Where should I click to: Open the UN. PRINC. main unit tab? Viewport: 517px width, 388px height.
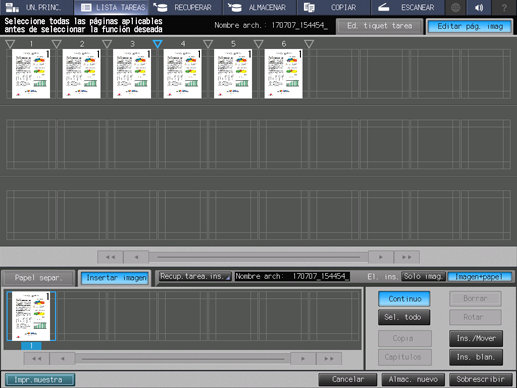[36, 7]
